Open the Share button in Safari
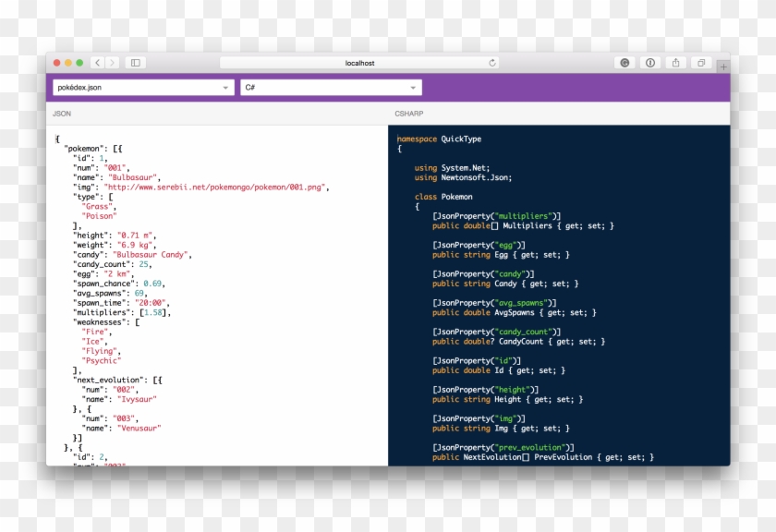 (676, 63)
